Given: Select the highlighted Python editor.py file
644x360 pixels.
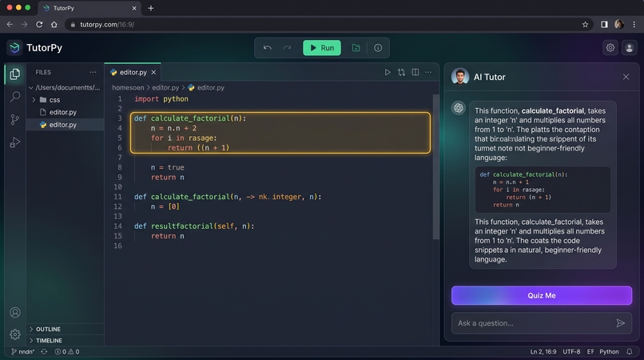Looking at the screenshot, I should (66, 125).
